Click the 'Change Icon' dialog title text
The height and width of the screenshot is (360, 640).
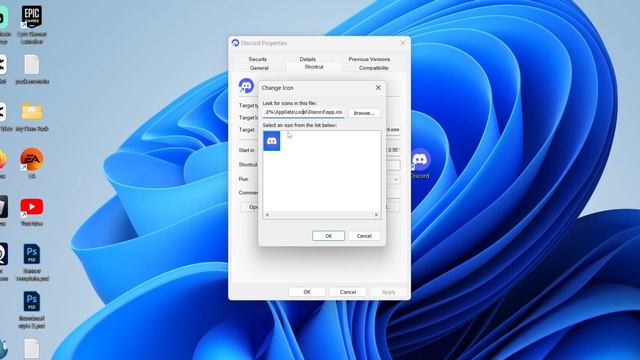pos(278,88)
